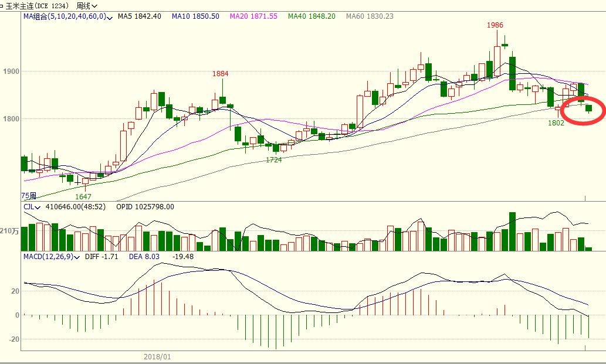This screenshot has height=364, width=606.
Task: Click the candlestick inside the red circle
Action: [x=588, y=108]
